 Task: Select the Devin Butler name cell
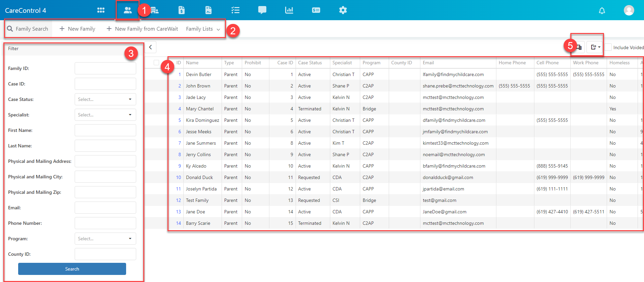click(202, 74)
